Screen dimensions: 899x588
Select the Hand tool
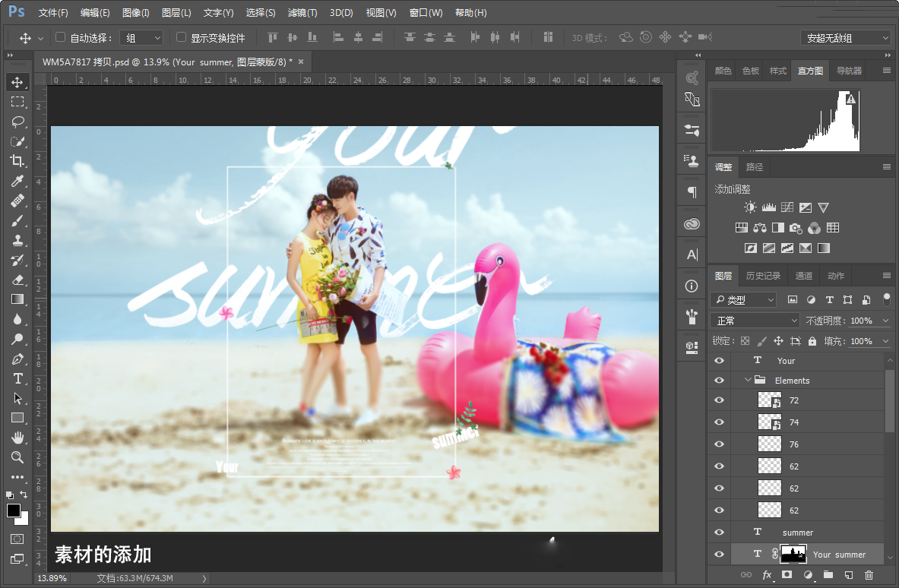point(17,438)
